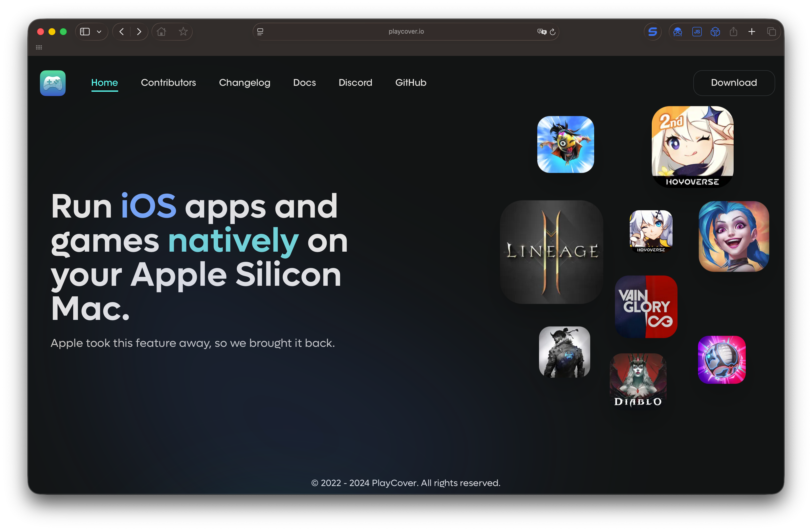Image resolution: width=812 pixels, height=531 pixels.
Task: Click the blue-haired Jinx game icon
Action: point(734,236)
